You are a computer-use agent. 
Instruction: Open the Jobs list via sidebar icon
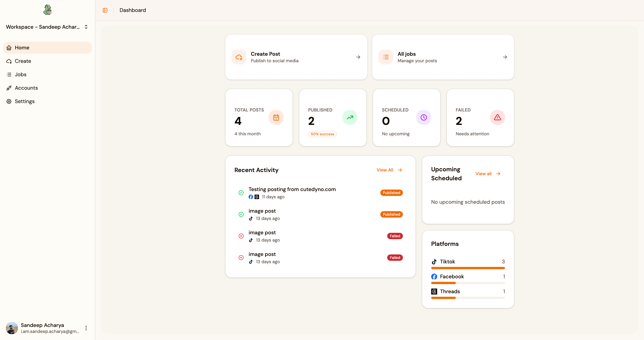[9, 74]
